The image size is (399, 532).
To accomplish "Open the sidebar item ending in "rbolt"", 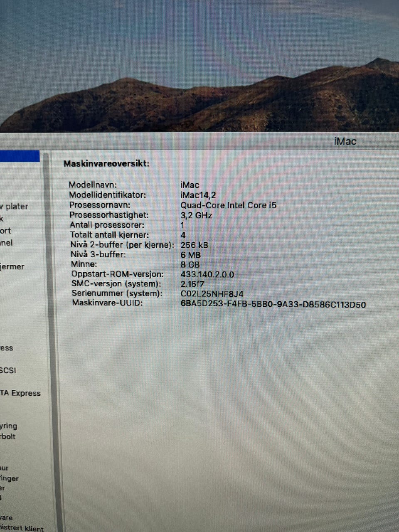I will (x=8, y=436).
